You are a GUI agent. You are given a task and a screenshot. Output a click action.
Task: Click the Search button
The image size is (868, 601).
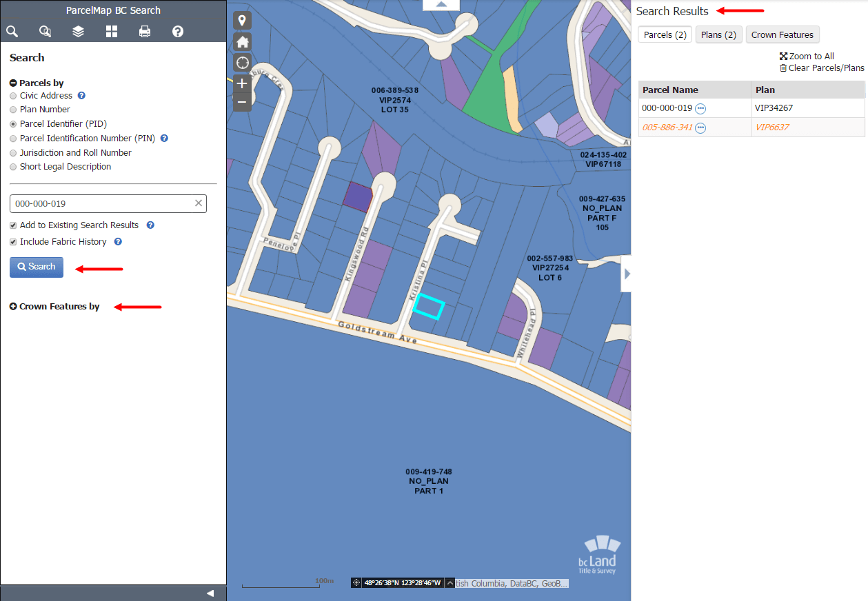(x=36, y=267)
